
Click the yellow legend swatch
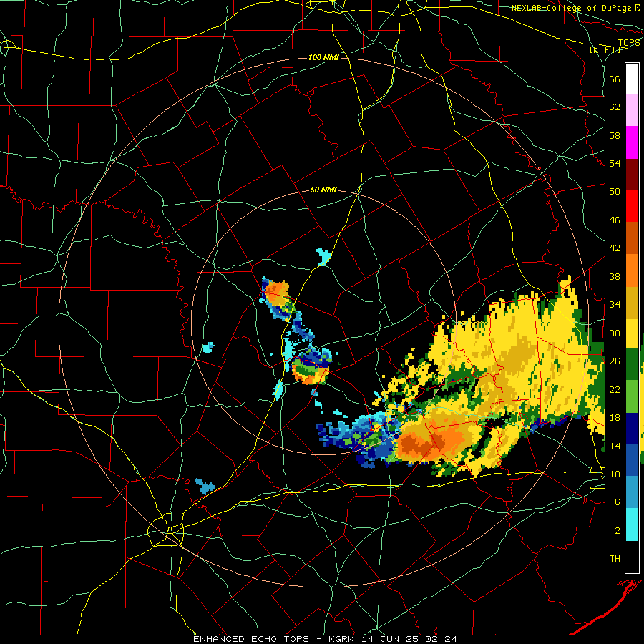[x=632, y=333]
